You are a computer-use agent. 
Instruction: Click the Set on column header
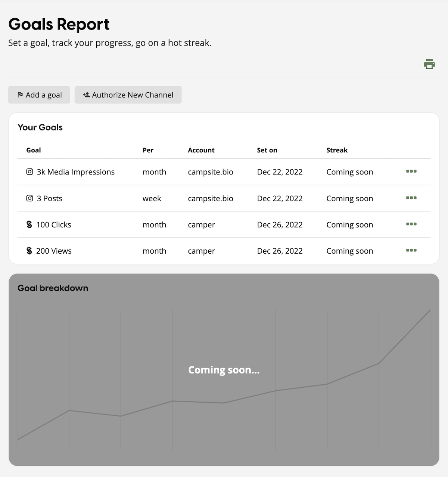click(x=267, y=150)
